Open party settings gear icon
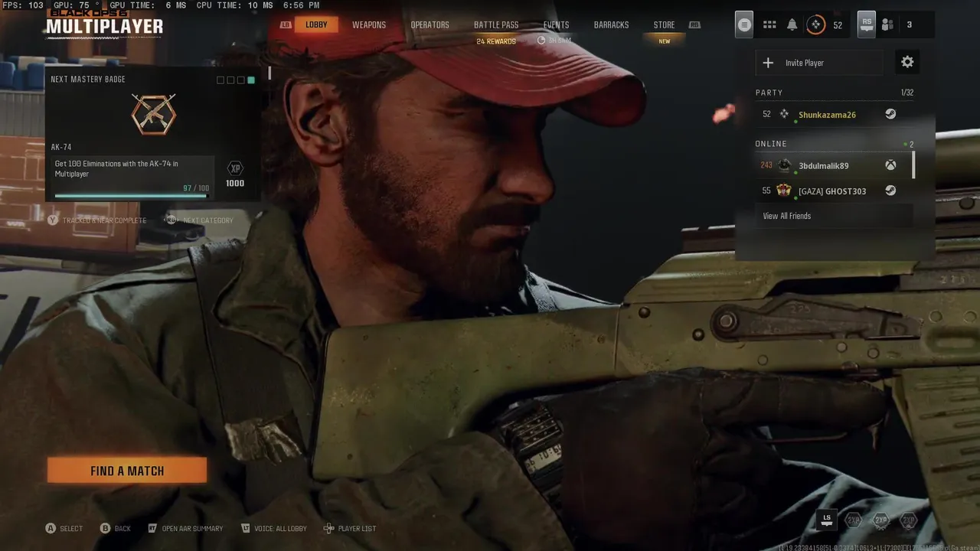This screenshot has height=551, width=980. coord(907,62)
